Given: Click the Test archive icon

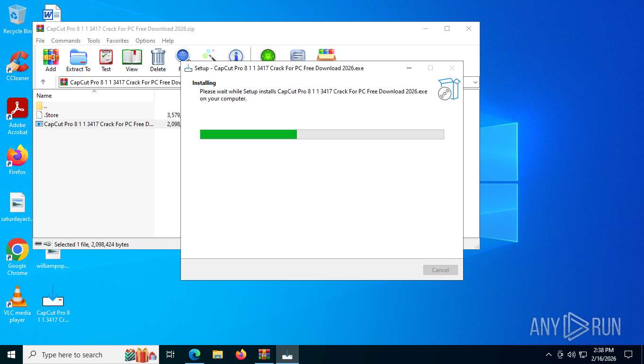Looking at the screenshot, I should (x=106, y=60).
